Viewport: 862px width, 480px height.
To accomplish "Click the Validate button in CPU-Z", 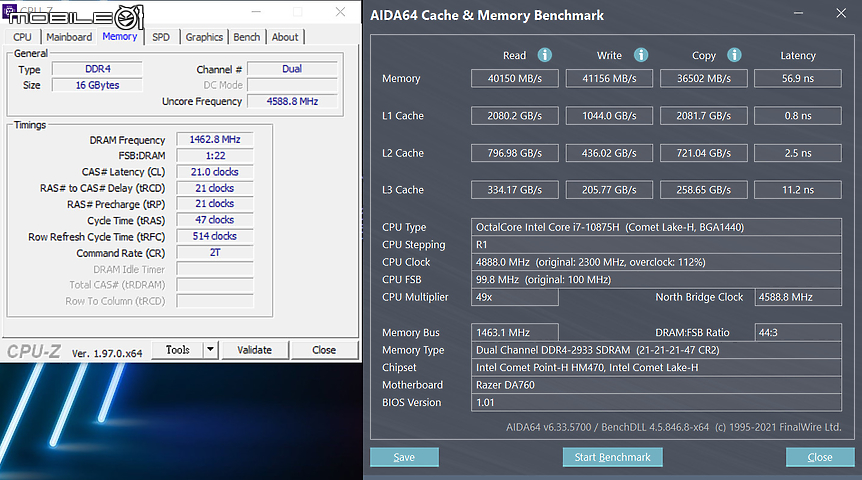I will (x=254, y=350).
